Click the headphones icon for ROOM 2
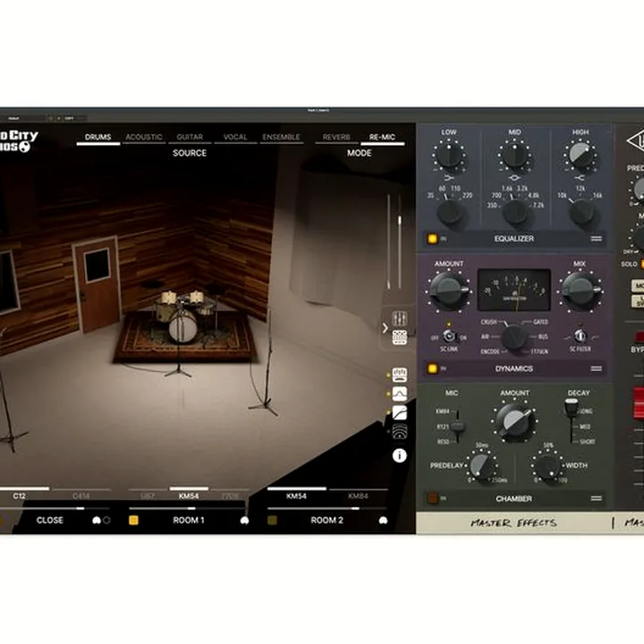 (x=383, y=521)
